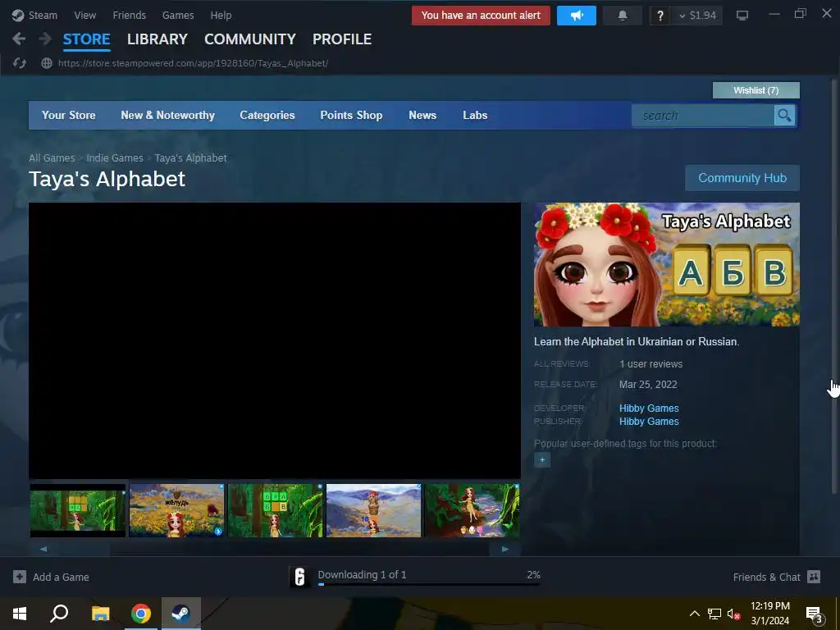Open notifications bell icon

coord(623,16)
